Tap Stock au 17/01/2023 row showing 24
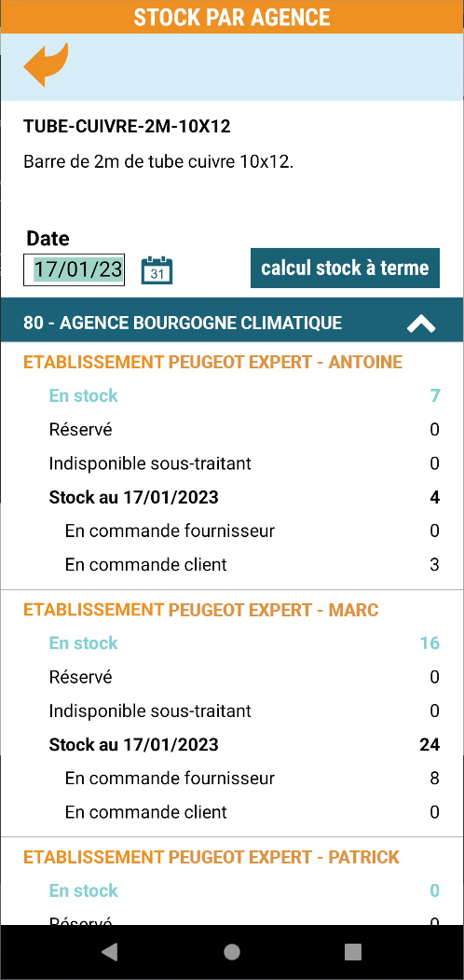Screen dimensions: 464x980 244,744
